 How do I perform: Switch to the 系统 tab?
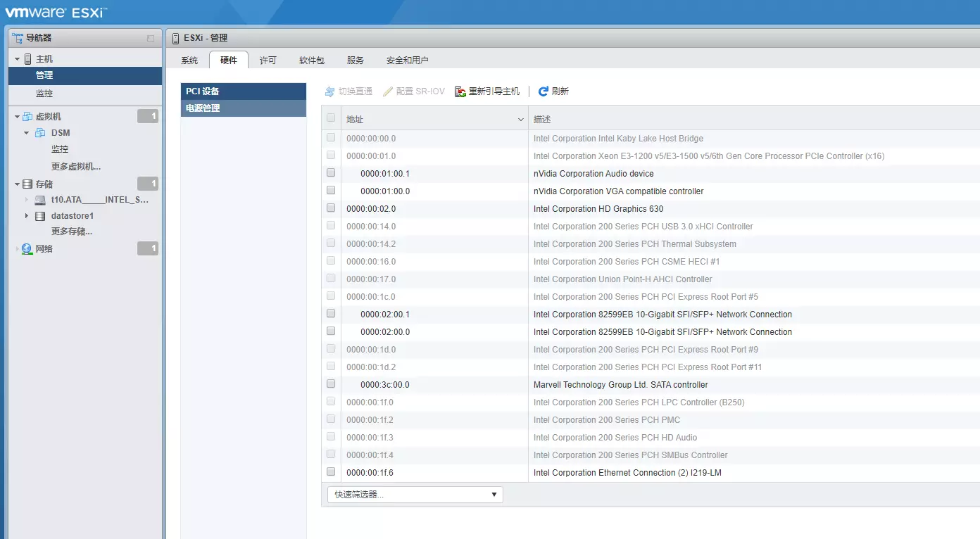pyautogui.click(x=189, y=60)
